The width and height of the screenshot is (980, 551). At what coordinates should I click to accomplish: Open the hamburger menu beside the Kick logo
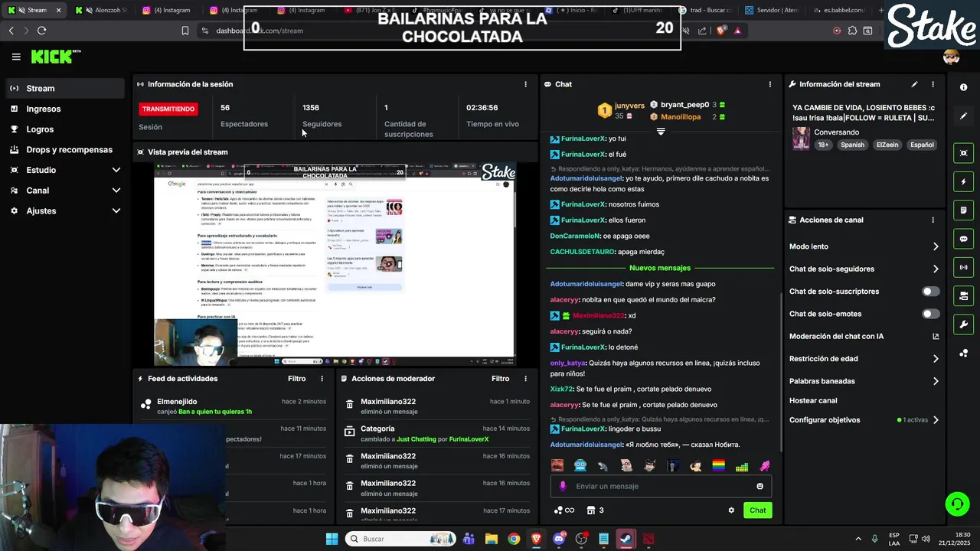16,57
